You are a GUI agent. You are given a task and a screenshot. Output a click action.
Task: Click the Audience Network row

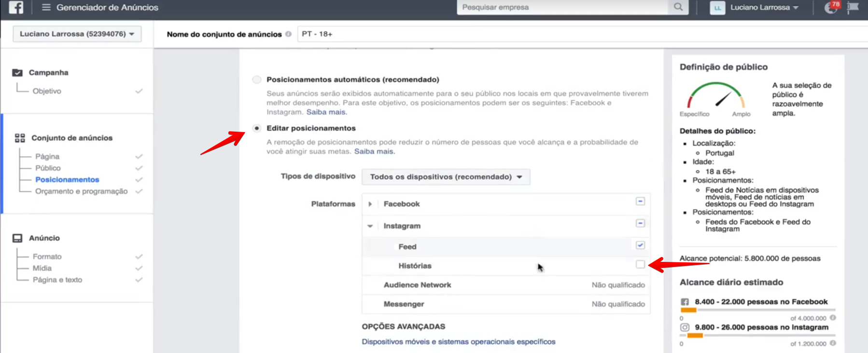pos(506,285)
